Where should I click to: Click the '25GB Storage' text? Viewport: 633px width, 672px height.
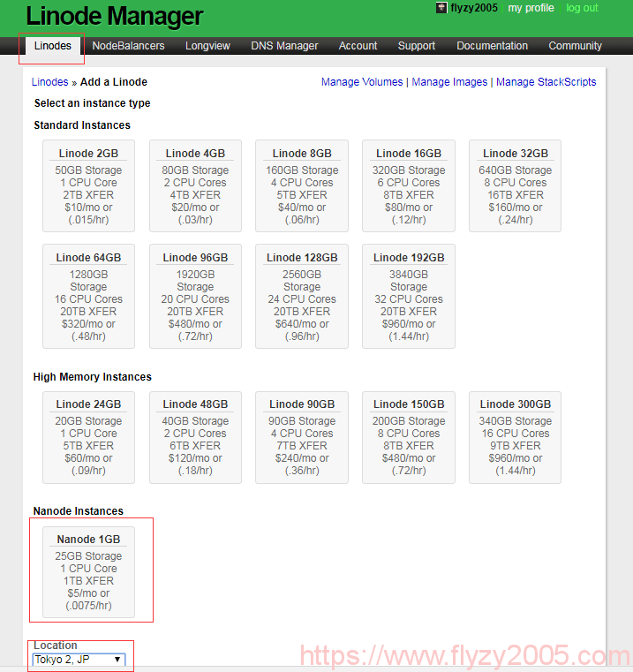pos(88,555)
